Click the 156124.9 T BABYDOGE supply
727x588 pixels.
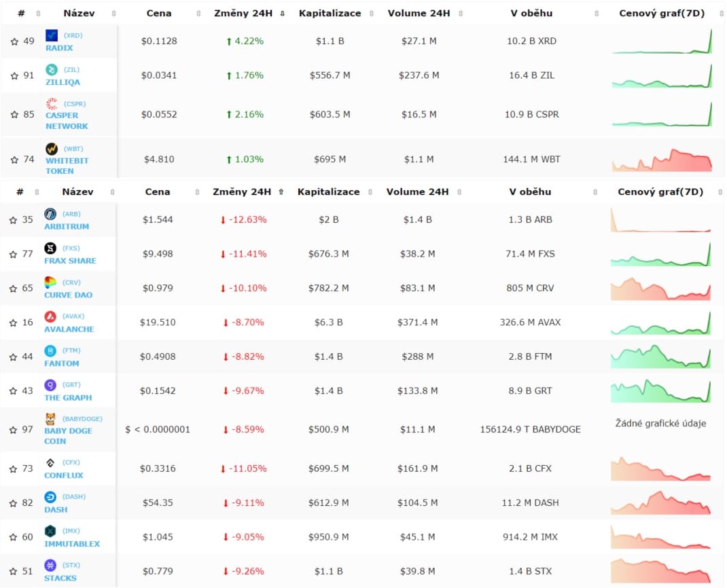click(x=530, y=430)
